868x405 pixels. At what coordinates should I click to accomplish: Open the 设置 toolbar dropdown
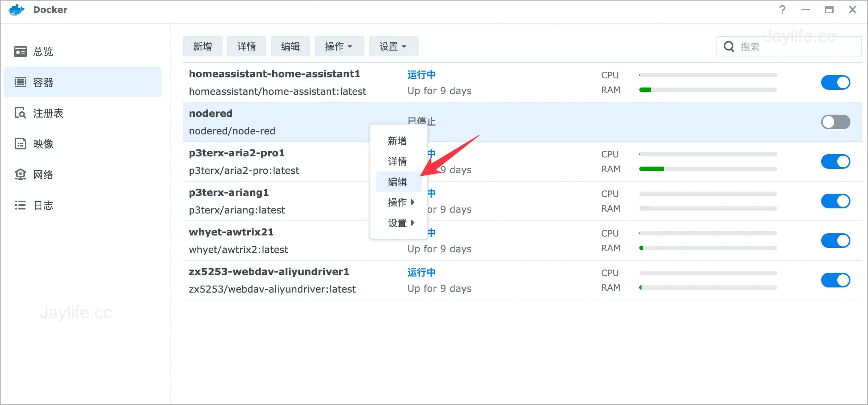click(x=393, y=46)
